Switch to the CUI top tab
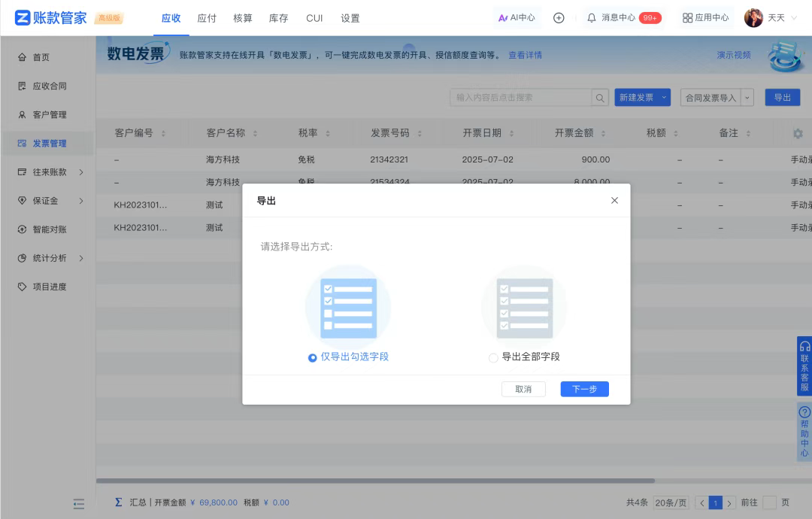The width and height of the screenshot is (812, 519). 314,18
